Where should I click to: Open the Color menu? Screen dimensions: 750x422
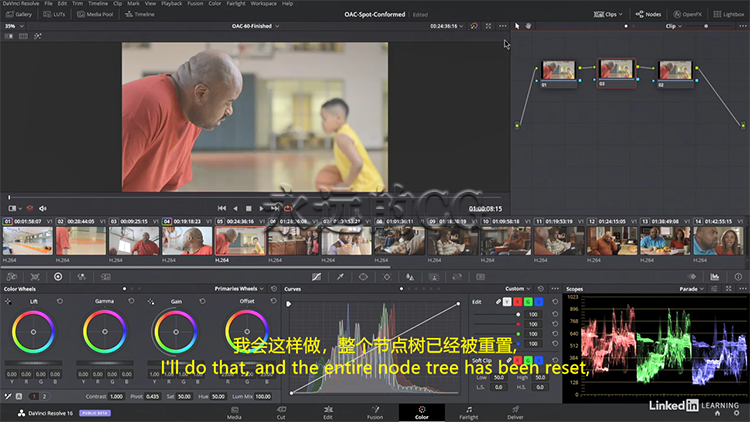(215, 3)
